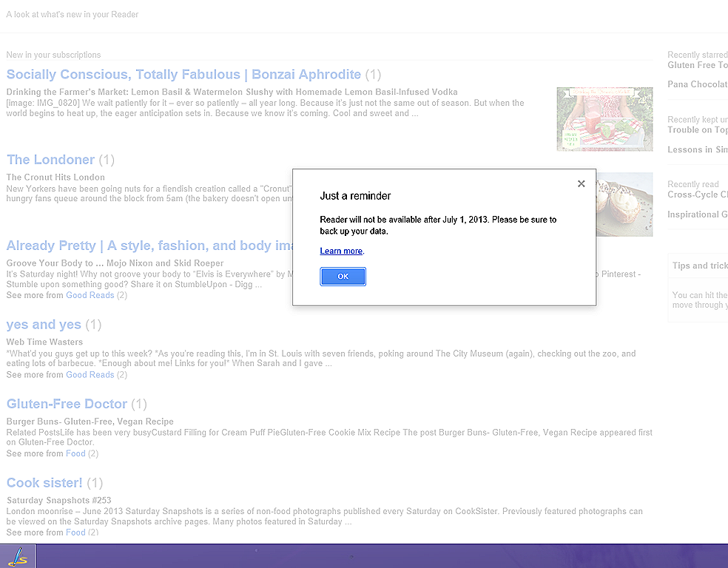Select the Just a reminder dialog title
Viewport: 728px width, 568px height.
(x=355, y=196)
